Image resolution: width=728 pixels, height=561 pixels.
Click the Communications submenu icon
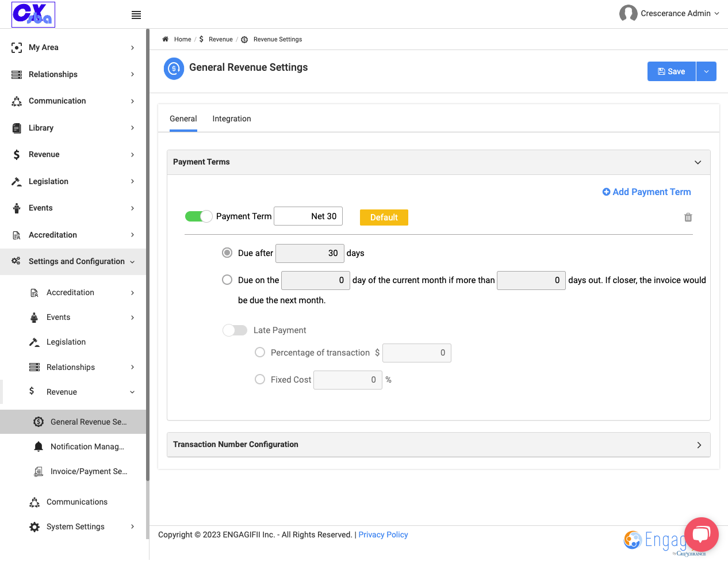(35, 502)
